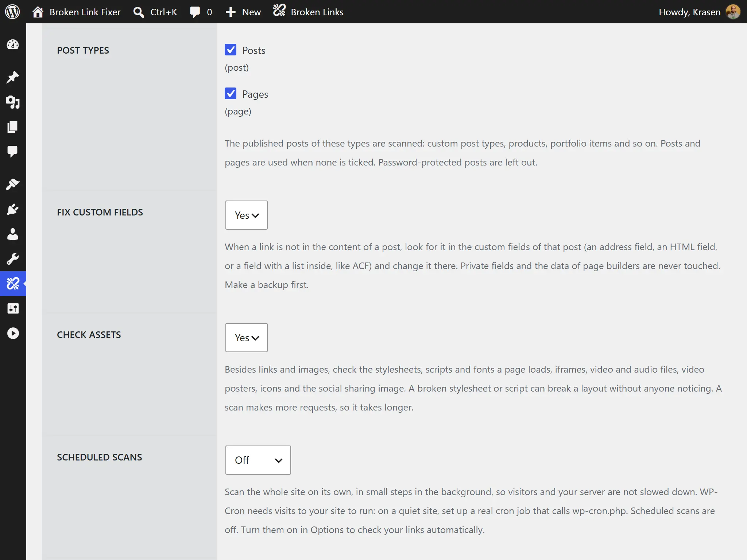Screen dimensions: 747x560
Task: Click the SCHEDULED SCANS heading
Action: coord(100,457)
